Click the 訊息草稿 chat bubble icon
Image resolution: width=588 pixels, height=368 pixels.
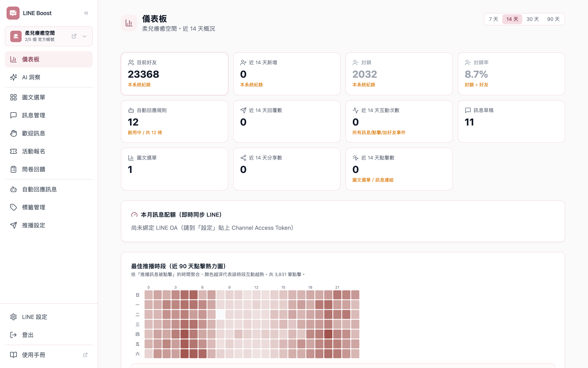pos(468,110)
